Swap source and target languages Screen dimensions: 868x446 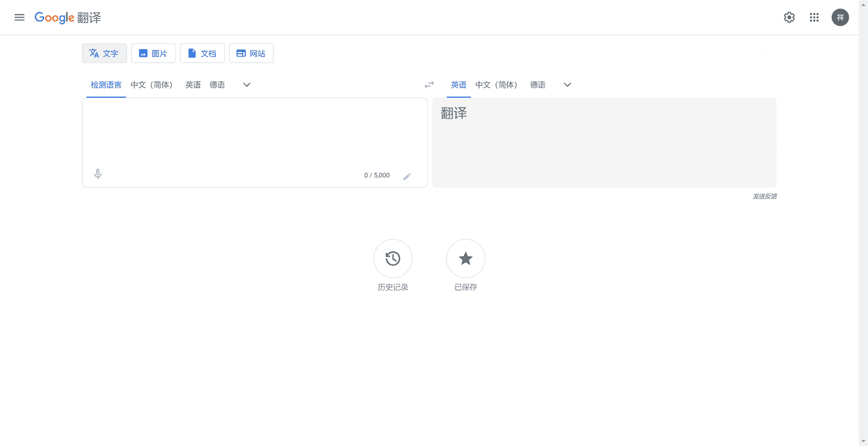(429, 85)
